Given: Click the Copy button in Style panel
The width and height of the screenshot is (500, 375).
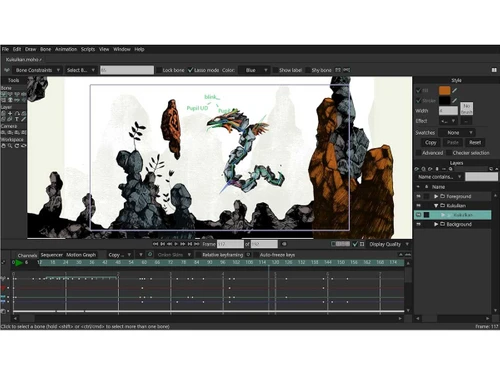Looking at the screenshot, I should pyautogui.click(x=430, y=142).
